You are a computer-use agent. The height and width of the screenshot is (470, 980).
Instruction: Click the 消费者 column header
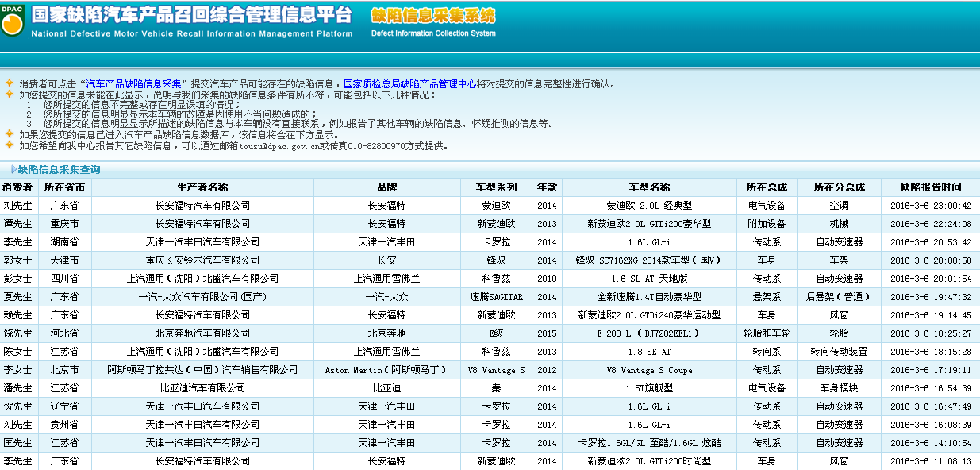(x=19, y=187)
